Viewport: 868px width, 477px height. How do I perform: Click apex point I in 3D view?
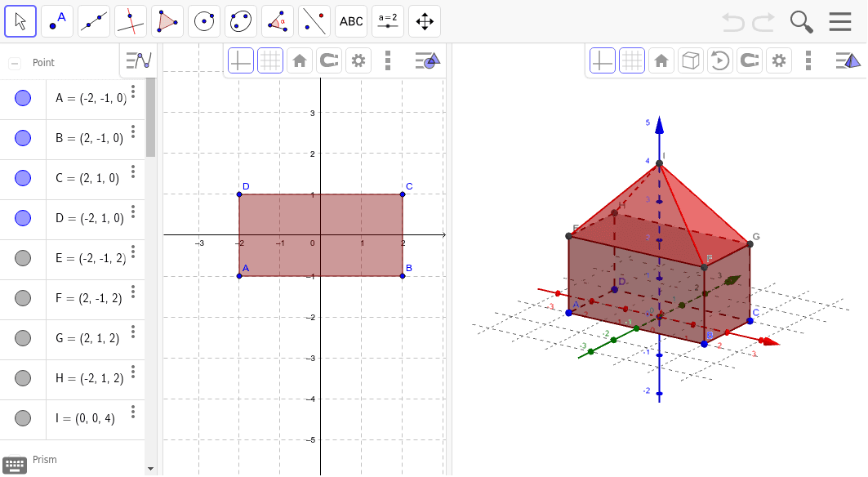659,163
